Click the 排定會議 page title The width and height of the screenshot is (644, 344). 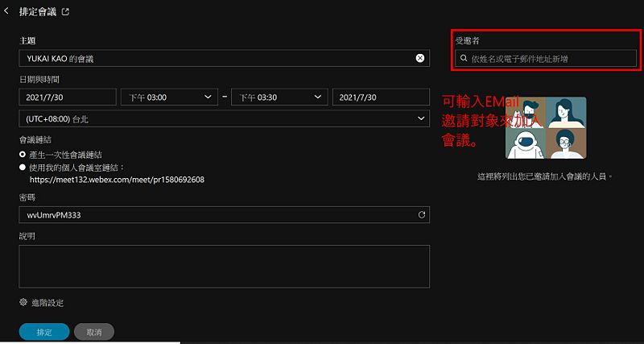[x=37, y=12]
